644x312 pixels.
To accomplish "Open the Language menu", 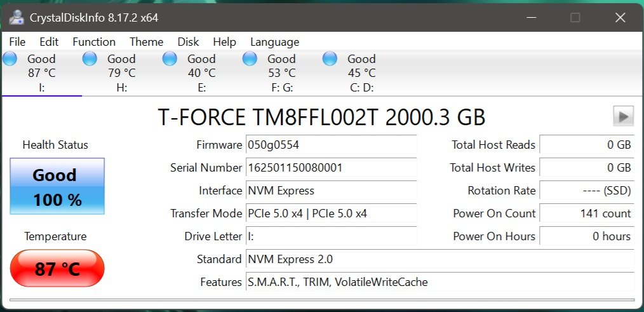I will coord(275,42).
